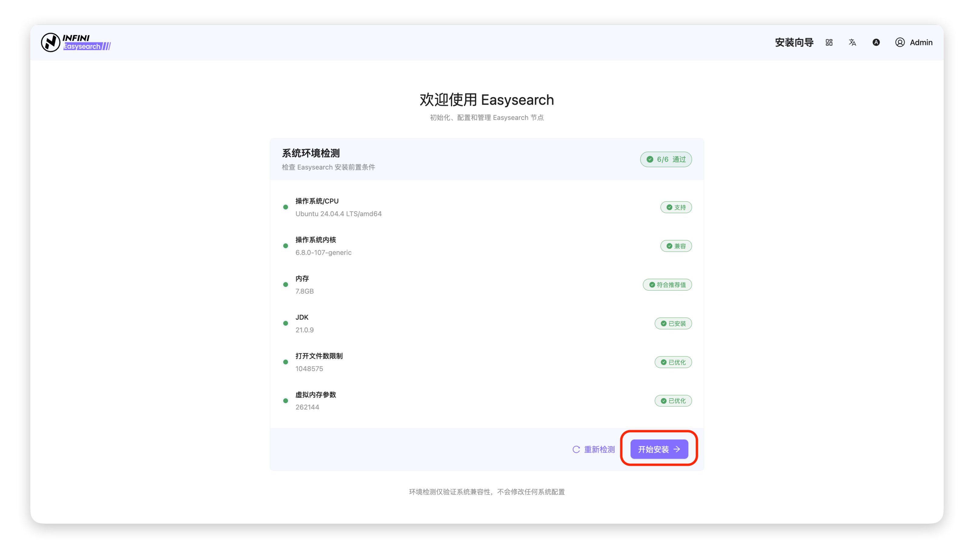
Task: Click the 安装向导 header title
Action: (x=794, y=42)
